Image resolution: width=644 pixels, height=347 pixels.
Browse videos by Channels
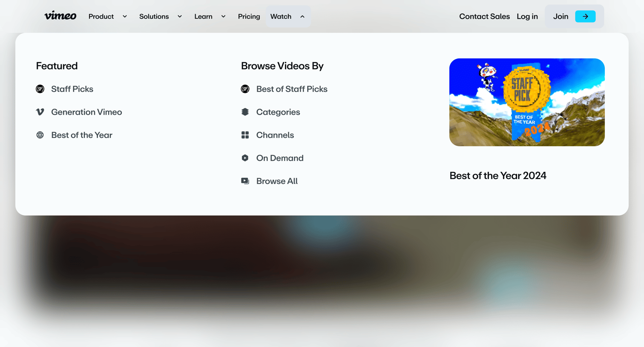(x=275, y=135)
